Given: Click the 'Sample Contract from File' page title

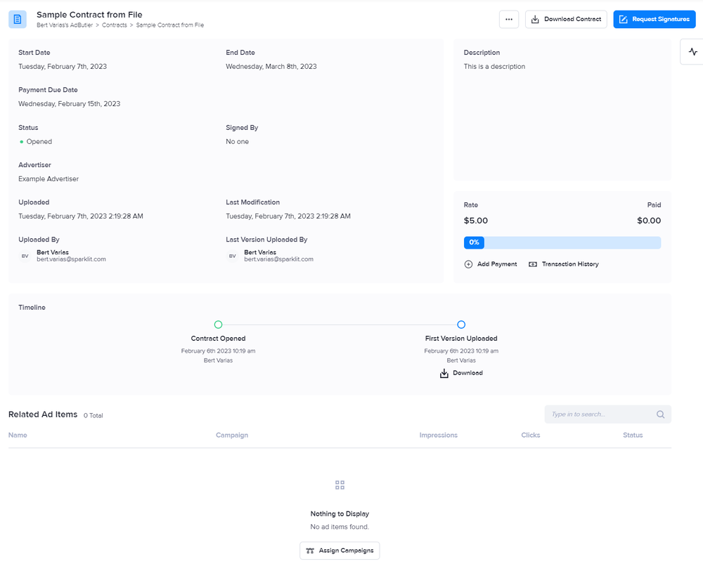Looking at the screenshot, I should coord(89,15).
